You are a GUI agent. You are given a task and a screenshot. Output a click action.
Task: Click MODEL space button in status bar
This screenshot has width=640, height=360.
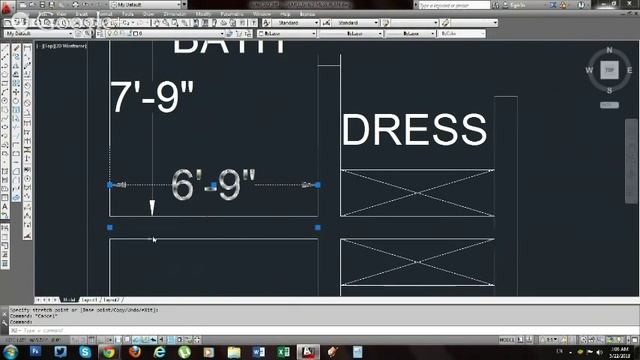(x=507, y=340)
